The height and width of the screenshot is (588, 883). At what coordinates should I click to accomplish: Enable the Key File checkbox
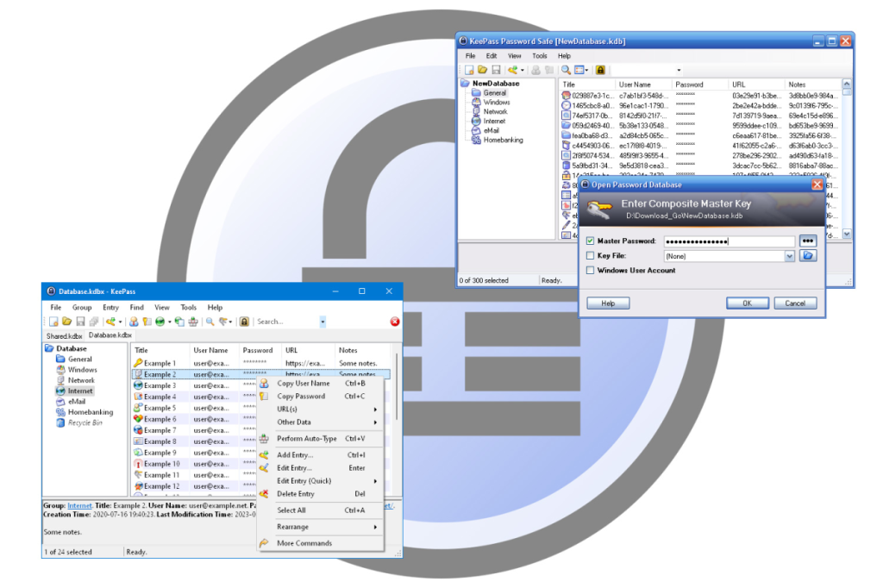tap(588, 255)
